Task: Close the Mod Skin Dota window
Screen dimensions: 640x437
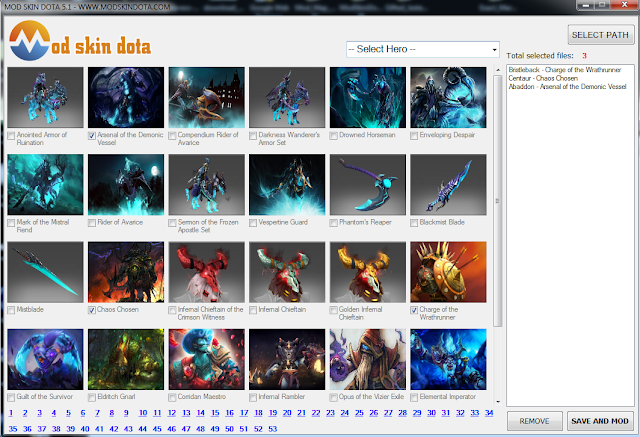Action: point(624,5)
